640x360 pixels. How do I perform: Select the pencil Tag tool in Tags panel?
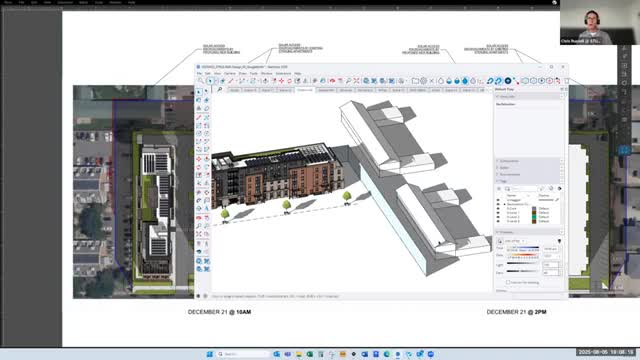pos(542,189)
